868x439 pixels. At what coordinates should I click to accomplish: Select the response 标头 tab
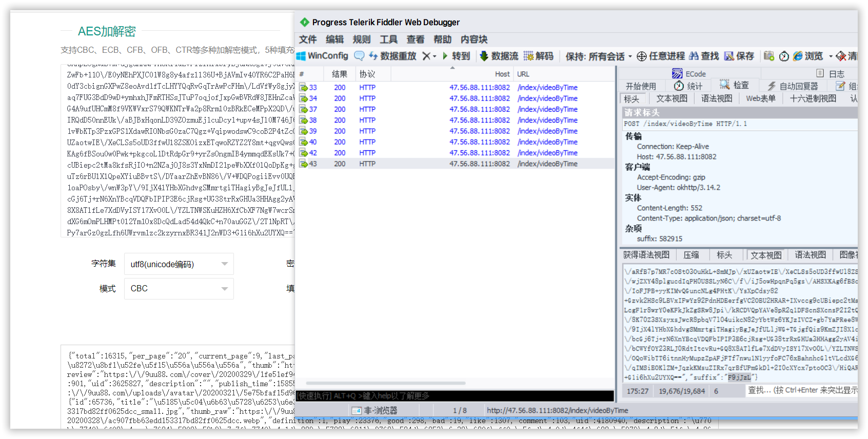(724, 255)
